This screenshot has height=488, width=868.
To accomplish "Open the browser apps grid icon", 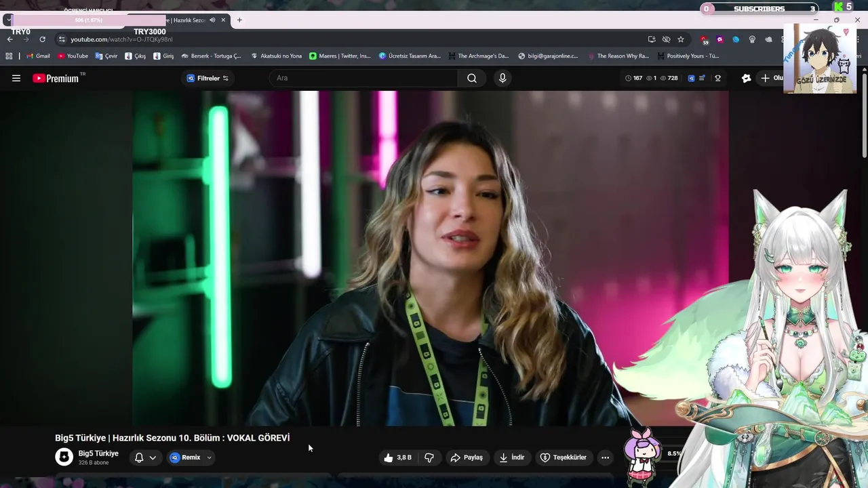I will (9, 56).
